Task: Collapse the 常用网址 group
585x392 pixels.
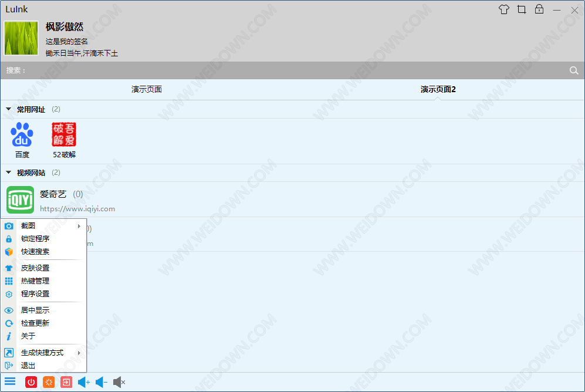Action: point(9,109)
